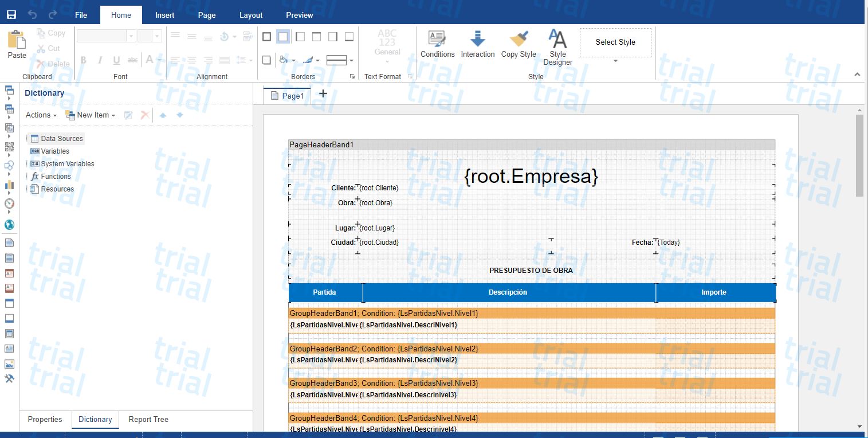Image resolution: width=868 pixels, height=438 pixels.
Task: Click the globe map component icon
Action: click(9, 225)
